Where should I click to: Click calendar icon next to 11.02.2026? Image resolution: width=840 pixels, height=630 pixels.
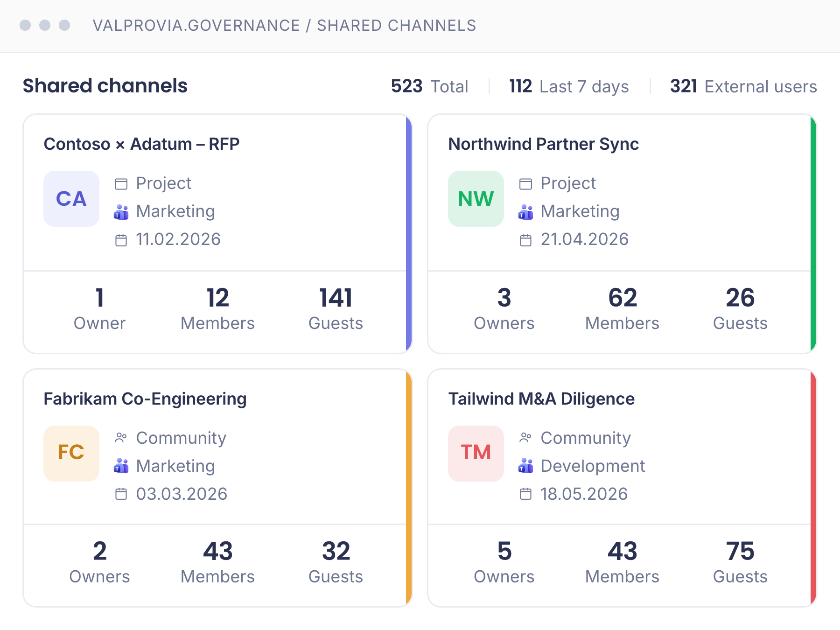tap(121, 240)
